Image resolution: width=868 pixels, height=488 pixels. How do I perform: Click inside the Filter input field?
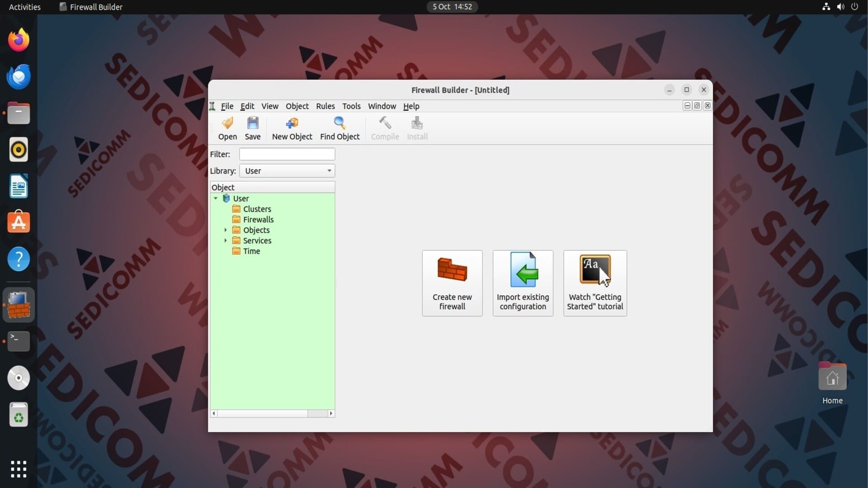287,154
